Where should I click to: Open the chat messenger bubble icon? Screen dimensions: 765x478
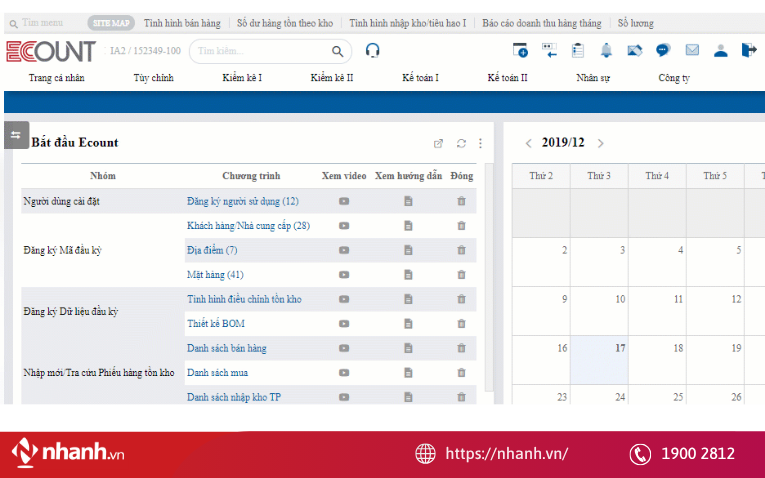coord(662,51)
